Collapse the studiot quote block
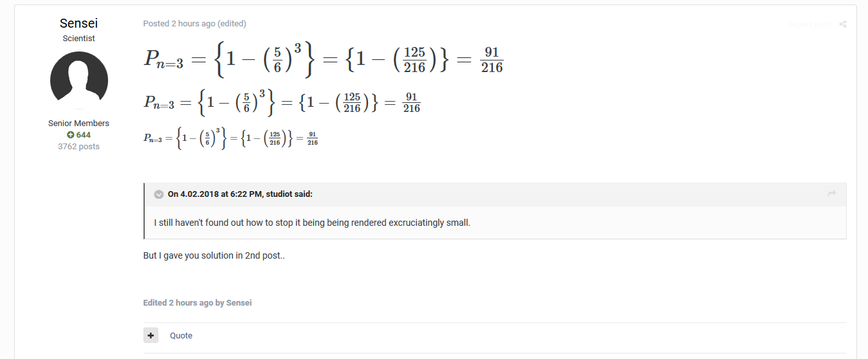The height and width of the screenshot is (359, 868). tap(159, 194)
